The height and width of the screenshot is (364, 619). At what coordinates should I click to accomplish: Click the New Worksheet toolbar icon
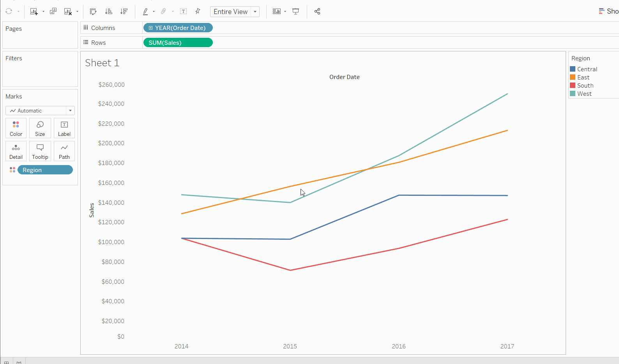[34, 11]
